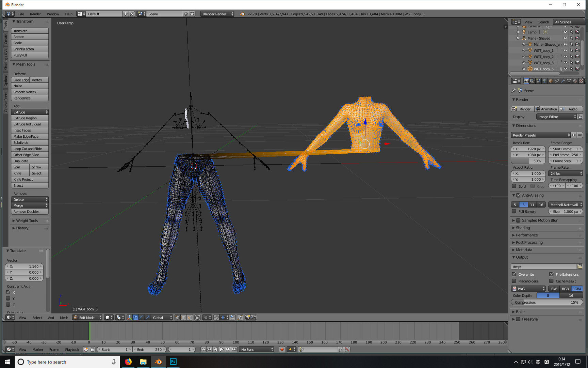Image resolution: width=588 pixels, height=368 pixels.
Task: Expand the Performance panel
Action: [526, 235]
